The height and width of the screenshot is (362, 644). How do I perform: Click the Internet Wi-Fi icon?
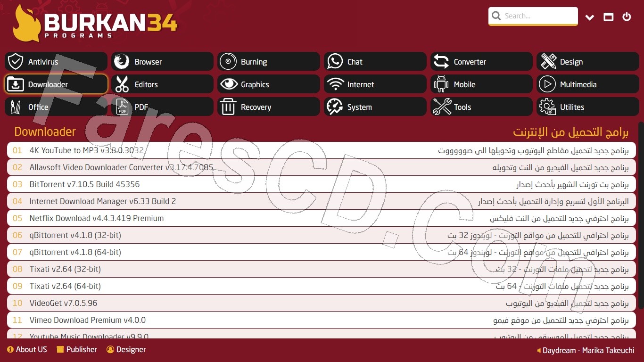(335, 84)
